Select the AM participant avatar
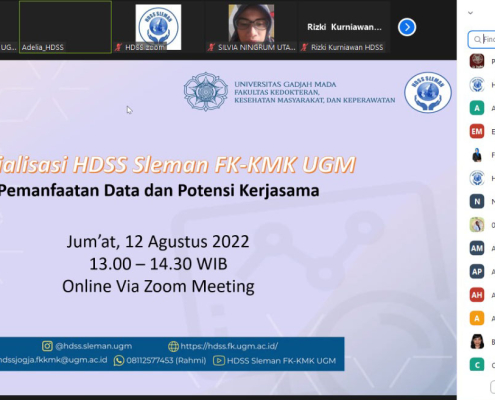This screenshot has width=495, height=400. pyautogui.click(x=477, y=248)
